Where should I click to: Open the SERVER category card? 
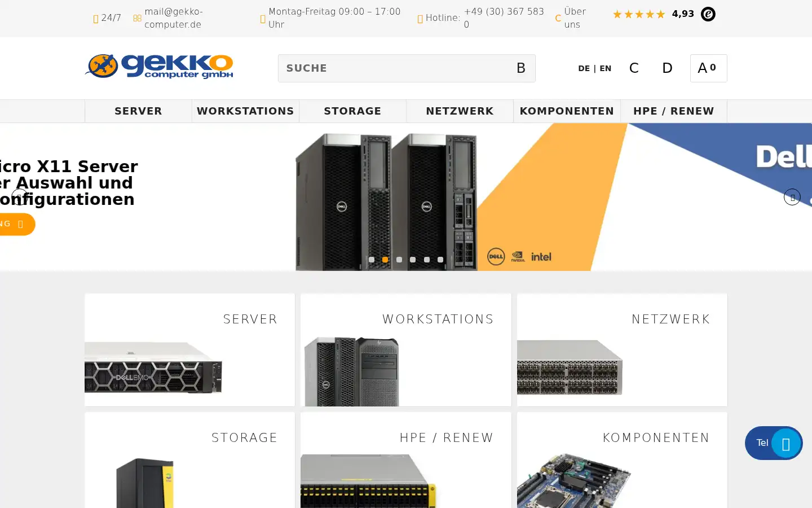pyautogui.click(x=189, y=350)
